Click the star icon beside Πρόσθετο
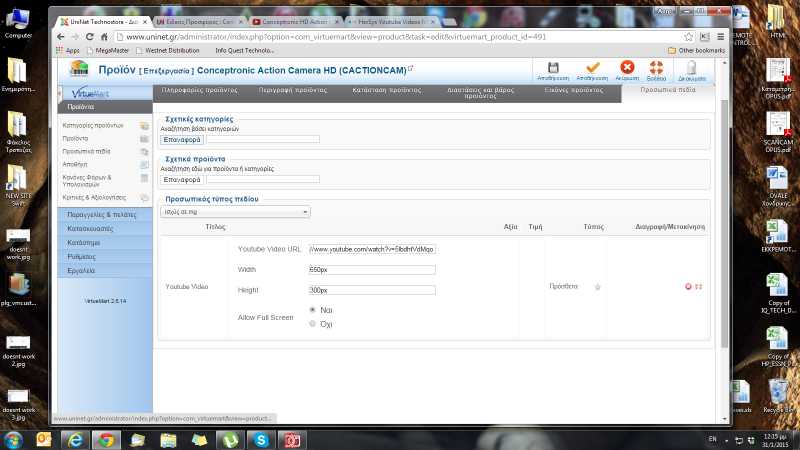The image size is (800, 450). [x=597, y=287]
